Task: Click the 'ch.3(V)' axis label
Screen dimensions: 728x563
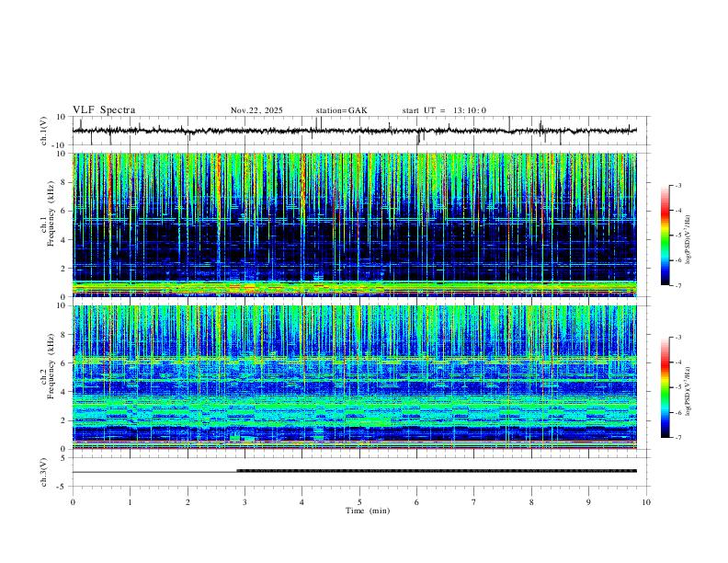Action: (44, 472)
